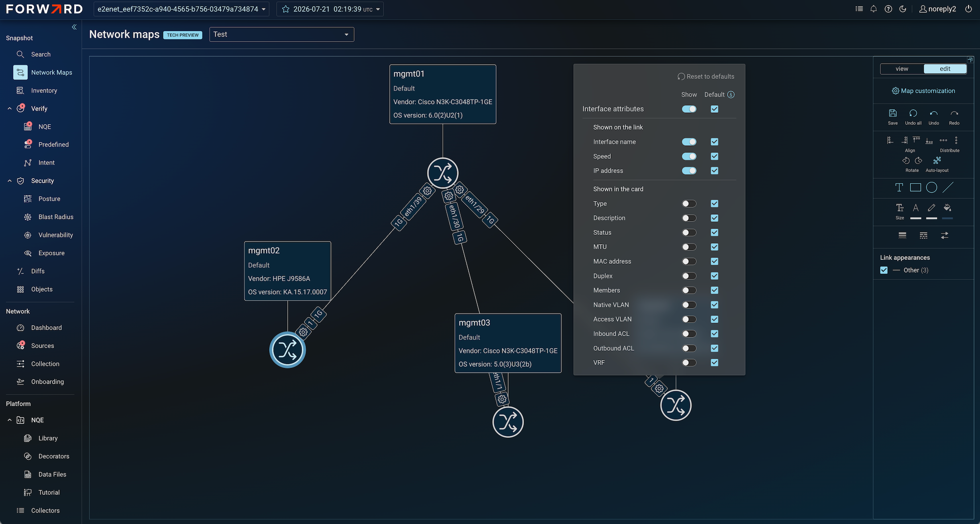Open Map customization link
980x524 pixels.
[923, 91]
